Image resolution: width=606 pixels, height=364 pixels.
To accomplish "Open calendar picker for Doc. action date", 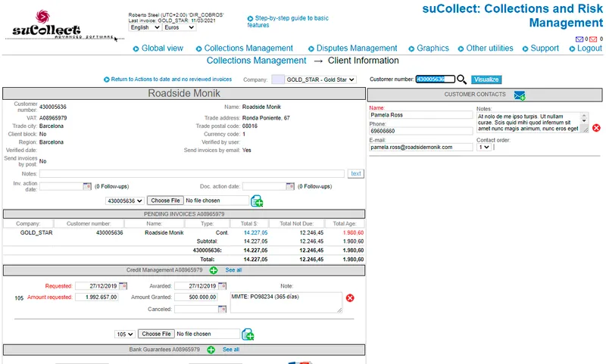I will pyautogui.click(x=290, y=186).
